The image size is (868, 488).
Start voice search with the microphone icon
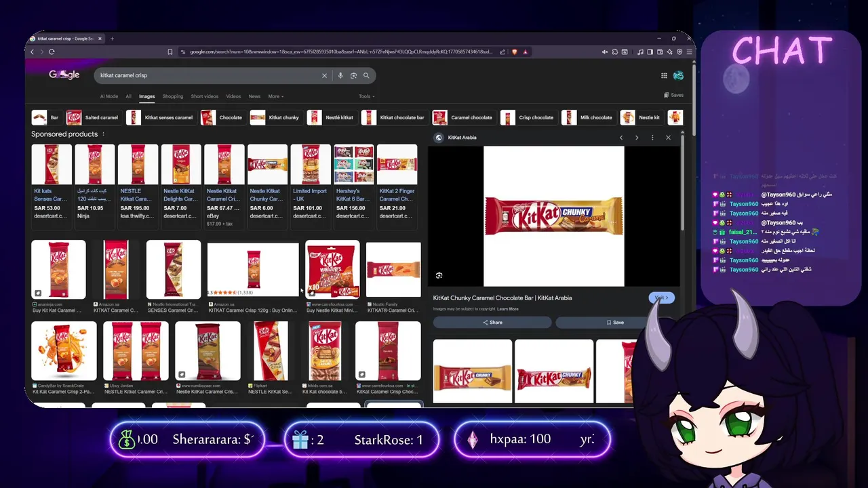coord(340,75)
